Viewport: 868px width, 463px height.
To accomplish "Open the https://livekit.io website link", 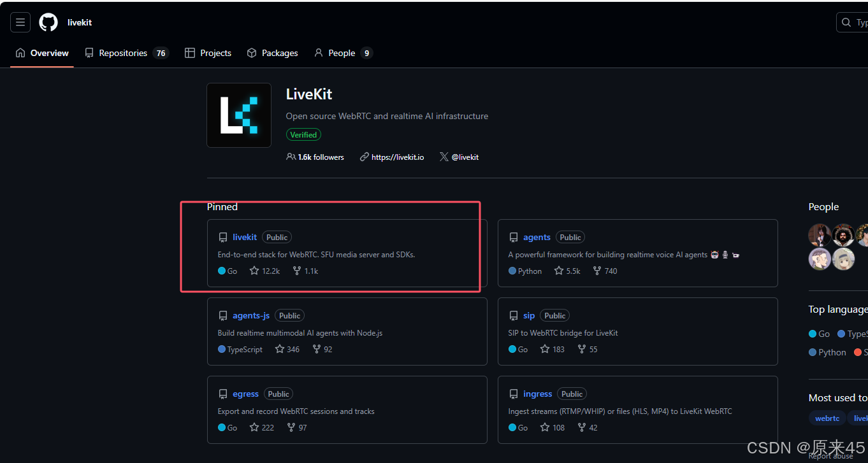I will point(398,157).
